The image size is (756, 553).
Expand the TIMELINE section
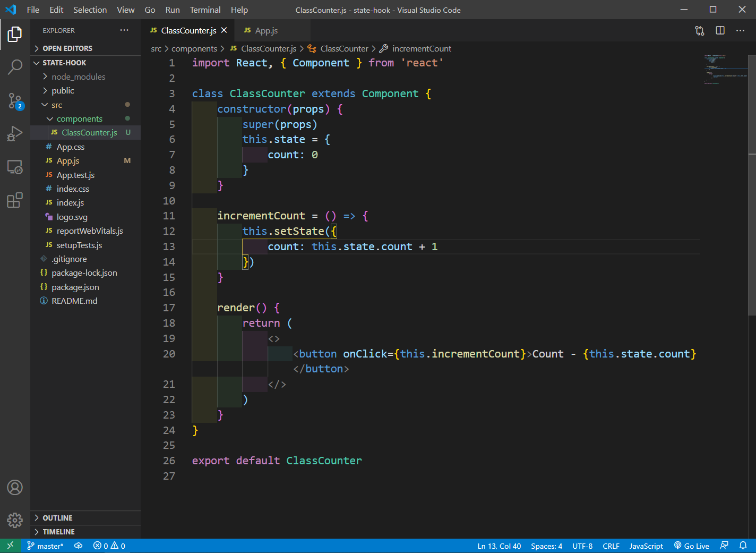(85, 532)
